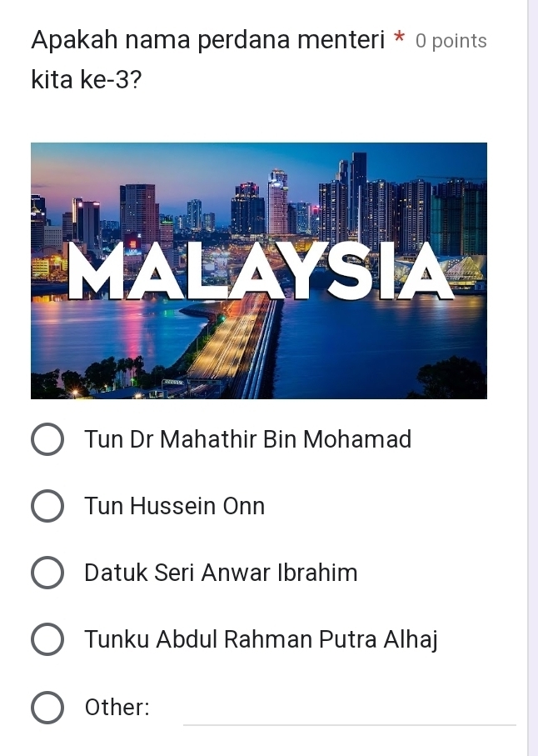Pick Datuk Seri Anwar Ibrahim
The image size is (538, 756).
point(47,573)
